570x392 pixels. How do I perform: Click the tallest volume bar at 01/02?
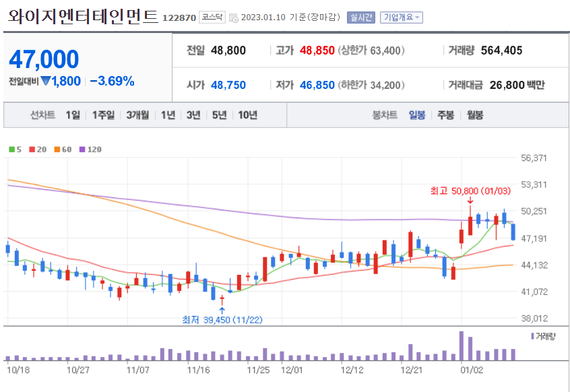pyautogui.click(x=462, y=346)
